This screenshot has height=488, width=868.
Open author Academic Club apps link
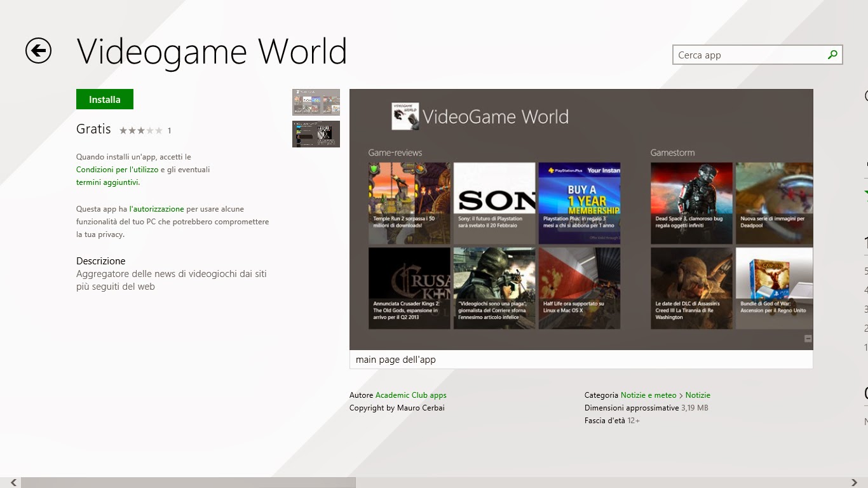[411, 395]
